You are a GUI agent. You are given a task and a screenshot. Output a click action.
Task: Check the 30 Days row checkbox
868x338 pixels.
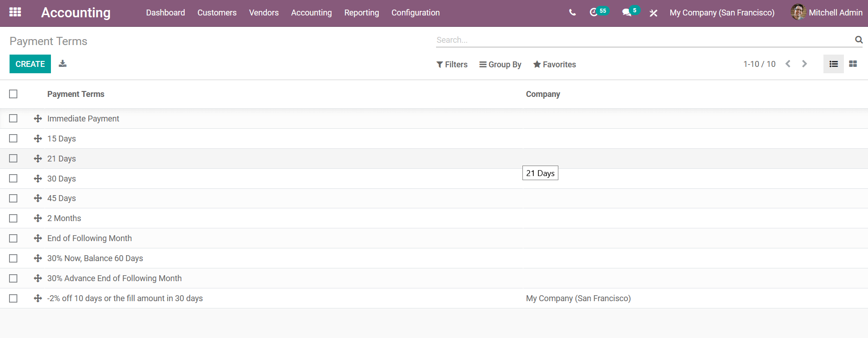[13, 178]
